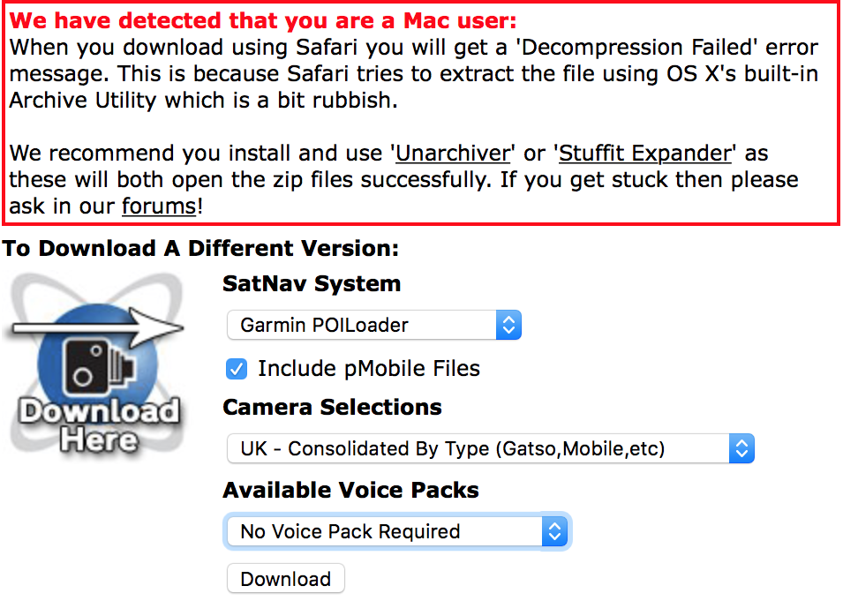Untick the Include pMobile Files checkbox
This screenshot has width=858, height=616.
pyautogui.click(x=237, y=368)
